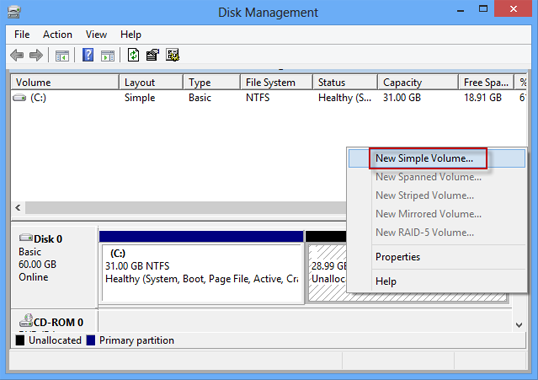Click the volume list horizontal scrollbar track

tap(185, 207)
